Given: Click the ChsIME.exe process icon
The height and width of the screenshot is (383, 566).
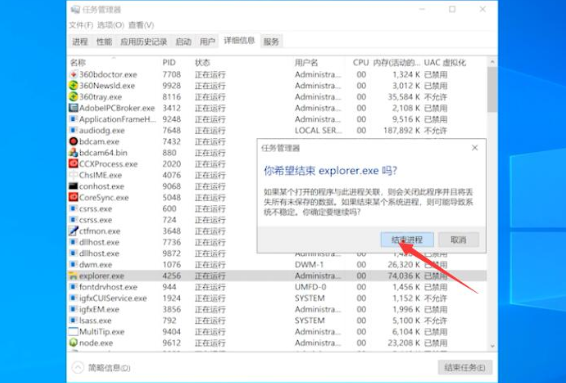Looking at the screenshot, I should click(x=73, y=175).
